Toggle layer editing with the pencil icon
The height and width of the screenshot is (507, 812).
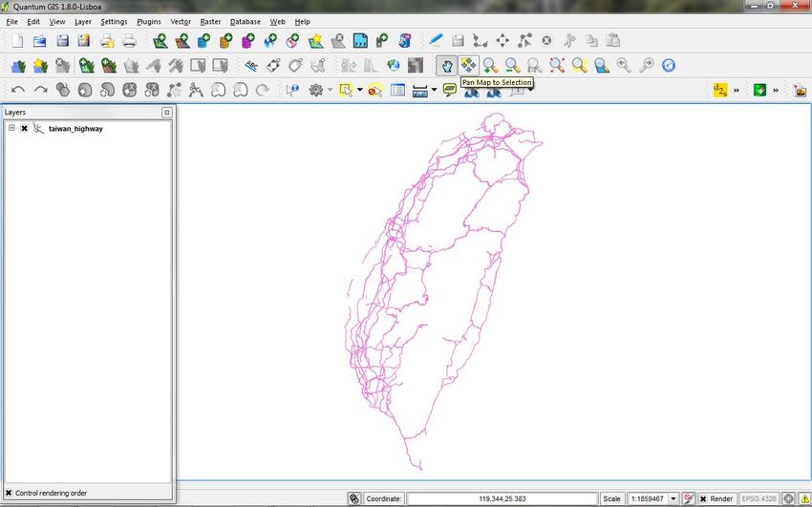[436, 40]
